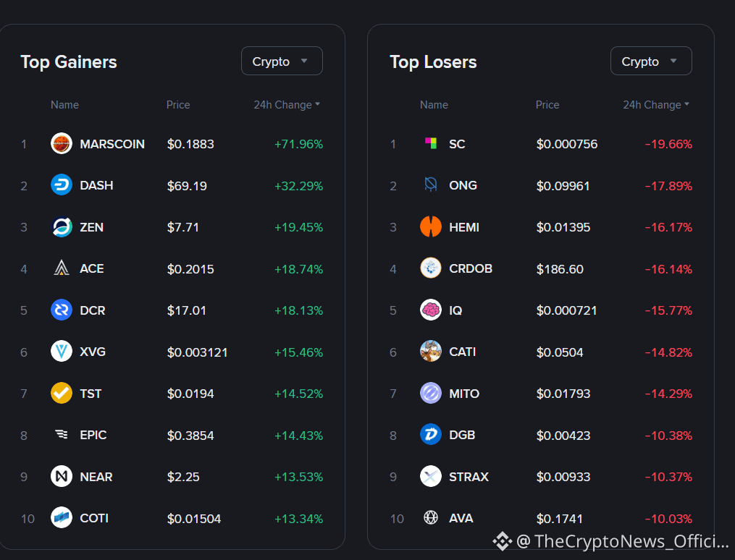Select the IQ brain icon
The width and height of the screenshot is (735, 560).
(431, 310)
